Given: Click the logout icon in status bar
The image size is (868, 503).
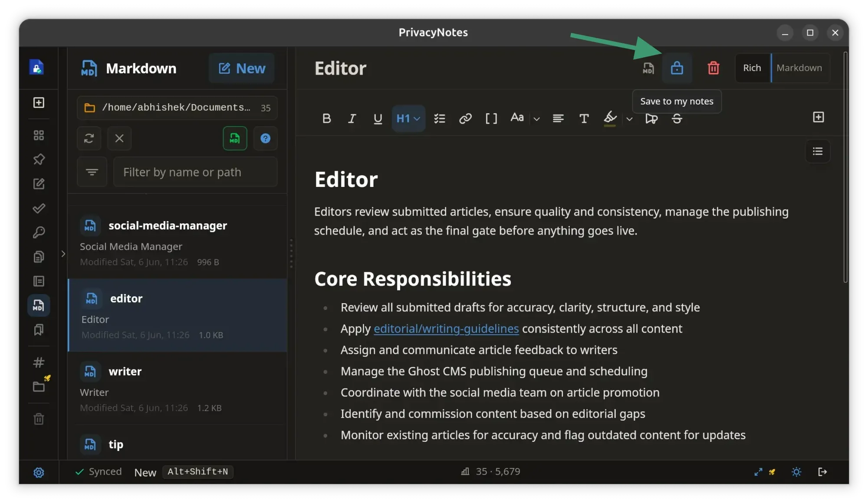Looking at the screenshot, I should (x=822, y=472).
